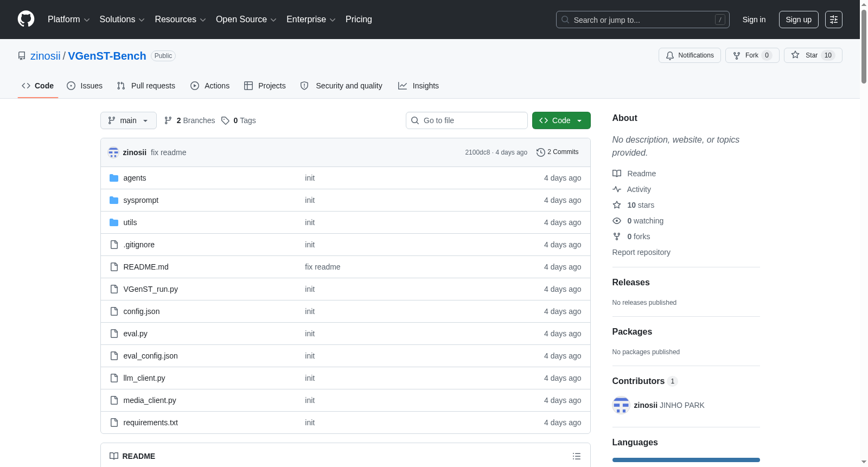Click zinosii avatar in commit bar
Viewport: 868px width, 467px height.
113,152
